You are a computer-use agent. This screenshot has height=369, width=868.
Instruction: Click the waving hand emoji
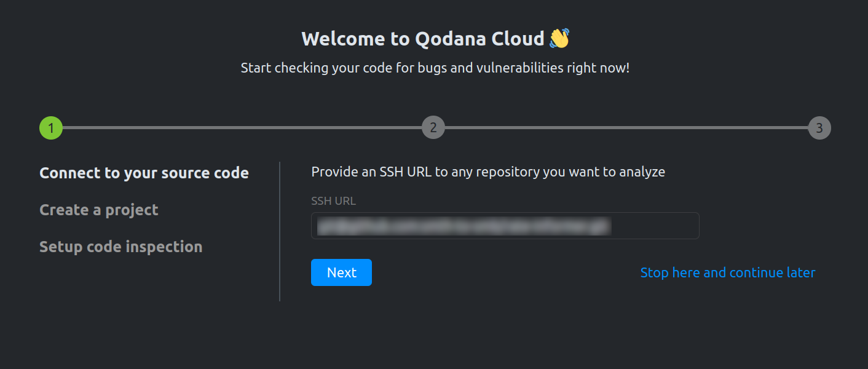[x=556, y=38]
